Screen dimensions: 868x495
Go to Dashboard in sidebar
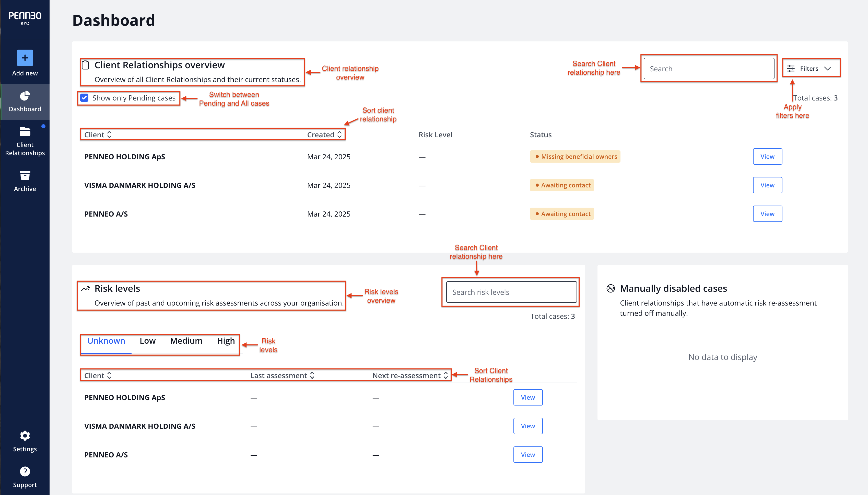25,102
